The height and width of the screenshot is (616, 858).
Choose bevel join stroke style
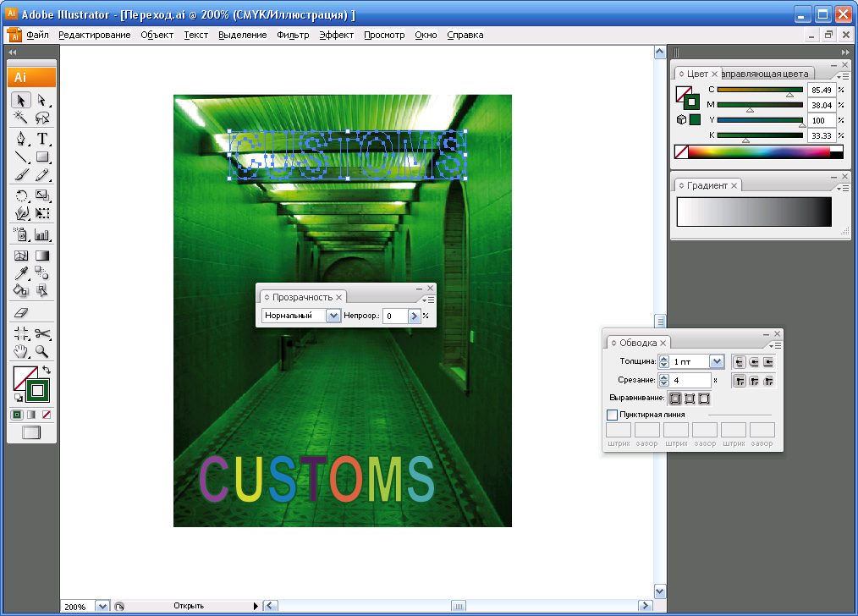pyautogui.click(x=768, y=381)
